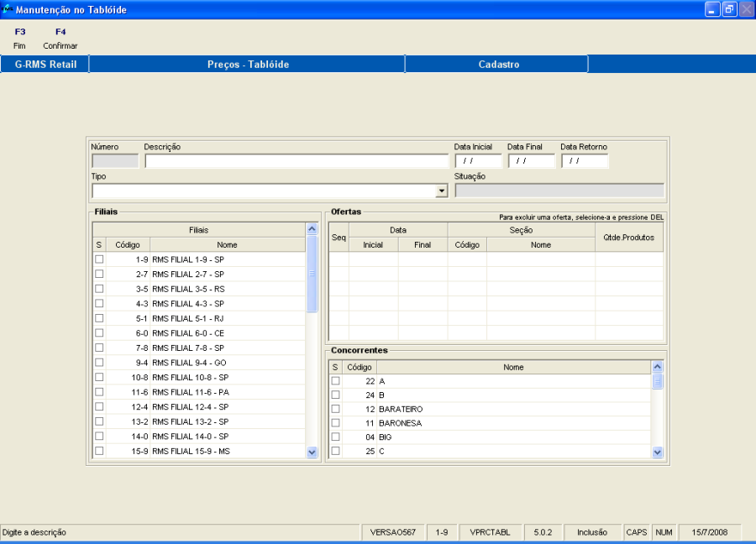Check filial 15-9 RMS FILIAL 15-9 - MS
756x544 pixels.
click(99, 451)
